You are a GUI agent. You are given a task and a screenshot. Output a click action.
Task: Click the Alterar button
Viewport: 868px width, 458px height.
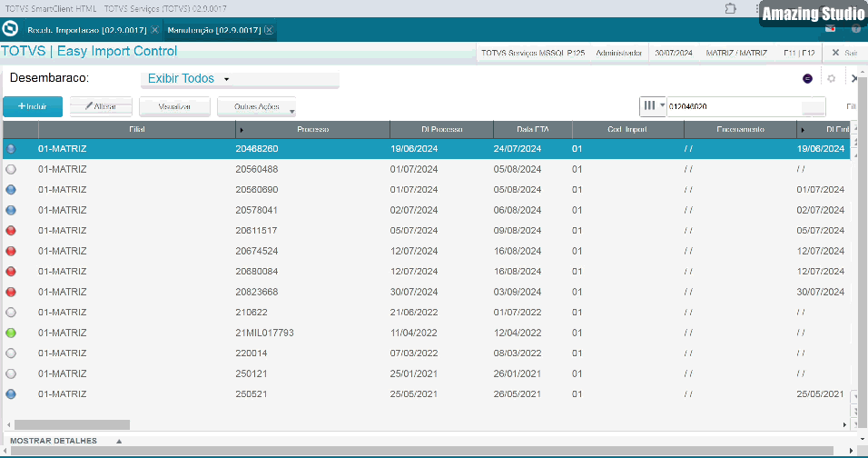click(x=101, y=106)
